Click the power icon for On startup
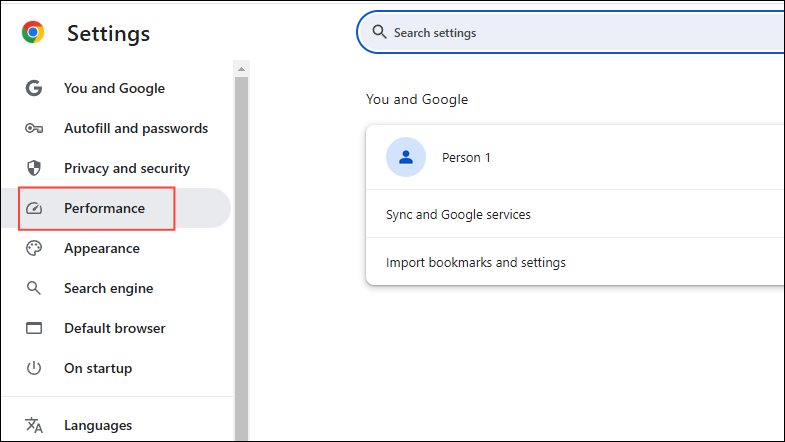This screenshot has height=442, width=785. click(x=34, y=368)
